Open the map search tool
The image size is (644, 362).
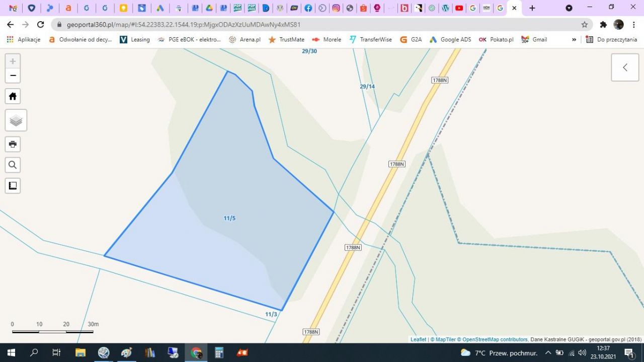[x=13, y=165]
